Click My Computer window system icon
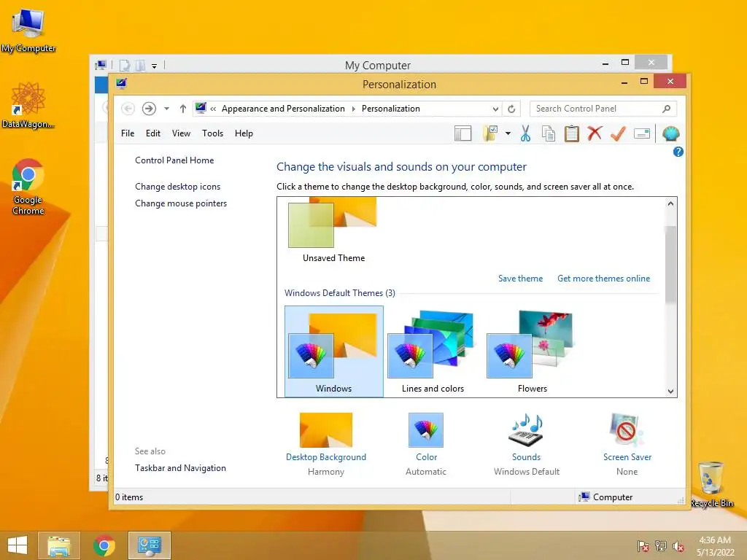This screenshot has height=560, width=747. 101,65
